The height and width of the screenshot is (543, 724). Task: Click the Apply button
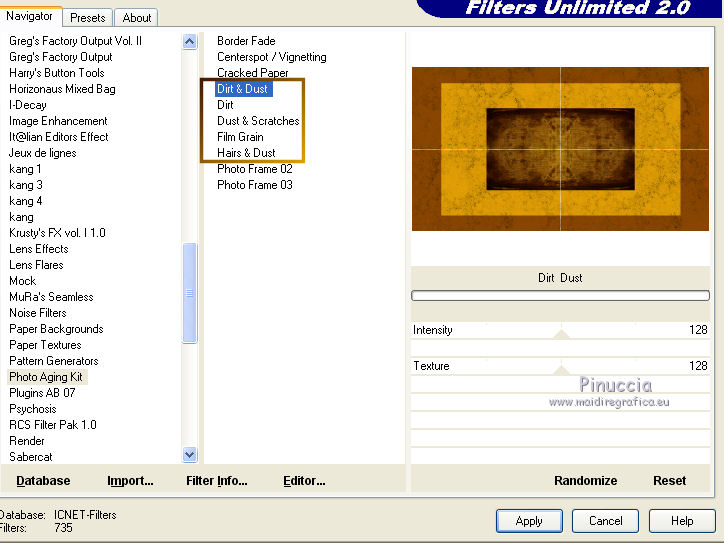[x=529, y=521]
